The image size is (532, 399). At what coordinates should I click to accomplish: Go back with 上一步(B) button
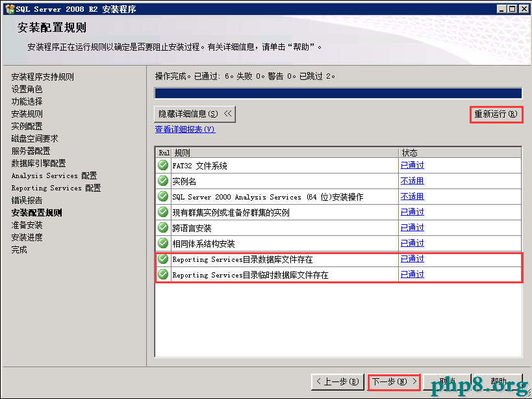tap(338, 382)
